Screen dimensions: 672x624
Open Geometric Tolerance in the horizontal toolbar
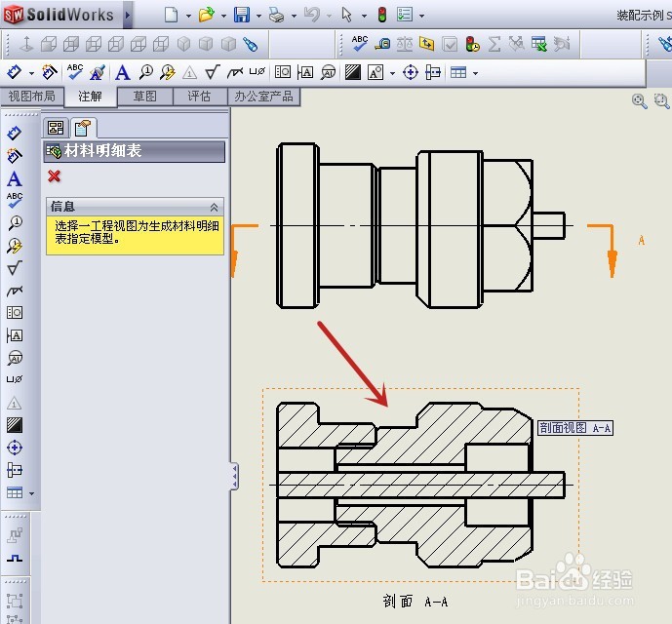283,72
